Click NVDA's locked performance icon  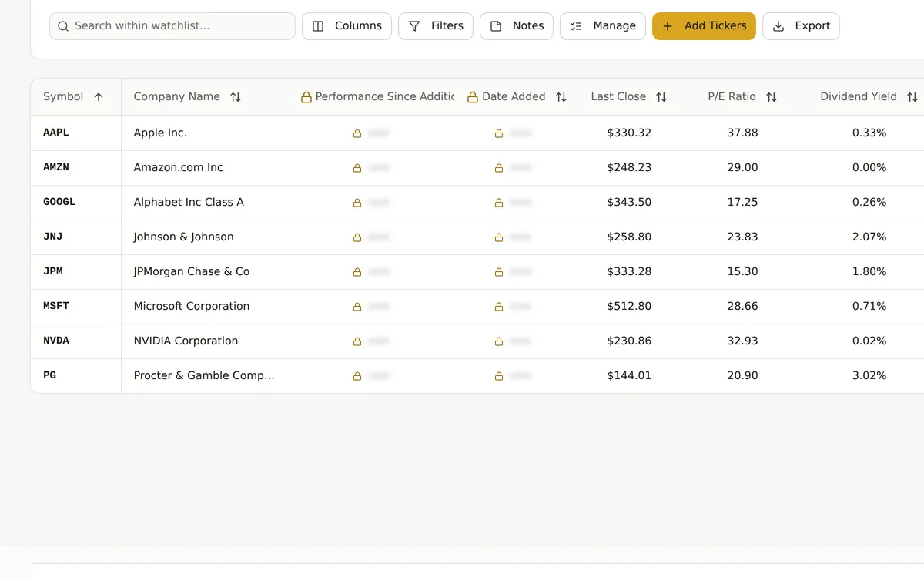[x=357, y=341]
